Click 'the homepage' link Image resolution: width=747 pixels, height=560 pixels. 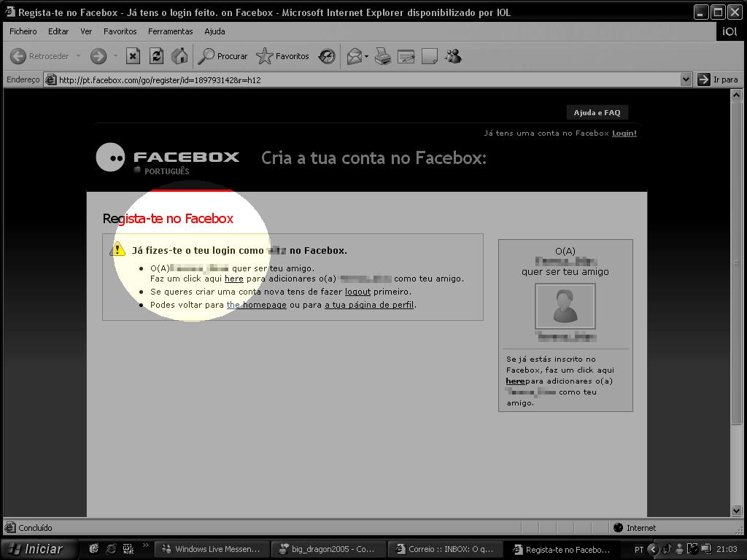[256, 306]
